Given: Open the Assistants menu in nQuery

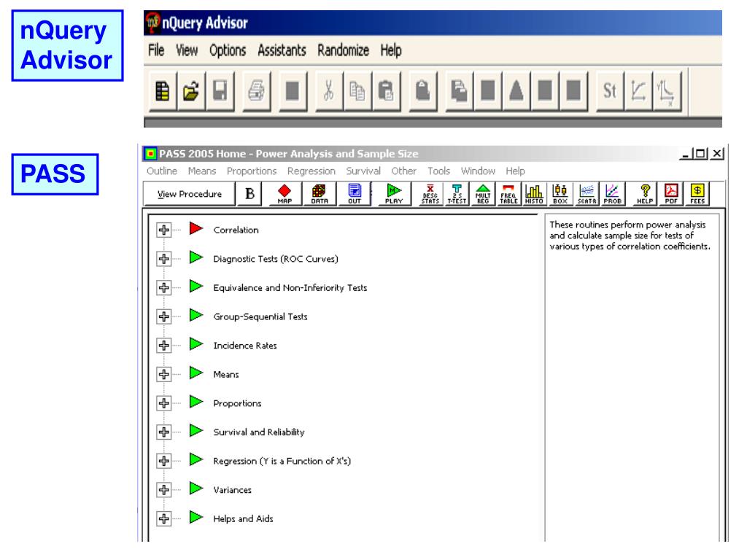Looking at the screenshot, I should [x=282, y=50].
